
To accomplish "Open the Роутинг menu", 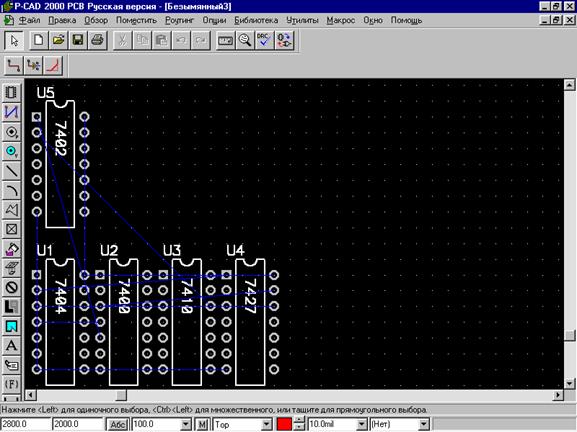I will (179, 20).
